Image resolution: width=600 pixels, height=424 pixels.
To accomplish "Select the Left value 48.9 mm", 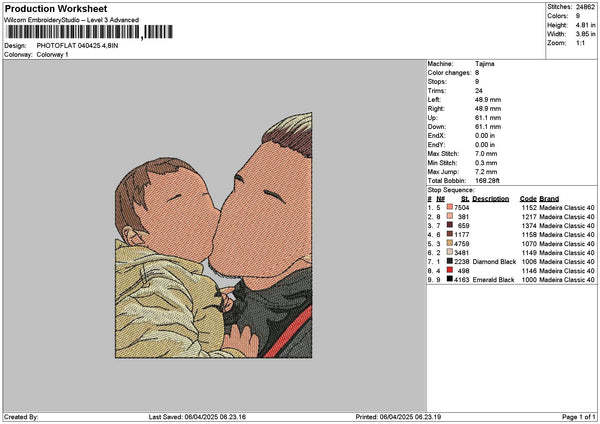I will 488,100.
